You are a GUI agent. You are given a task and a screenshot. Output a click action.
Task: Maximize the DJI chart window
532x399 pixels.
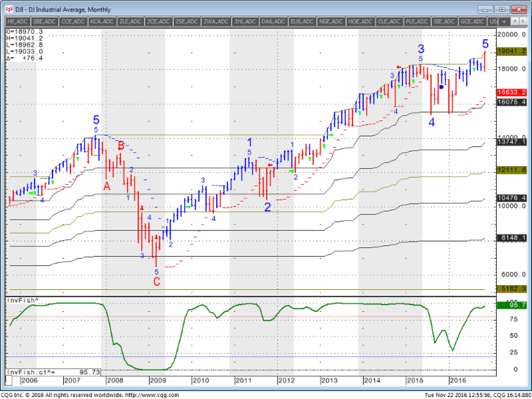502,9
